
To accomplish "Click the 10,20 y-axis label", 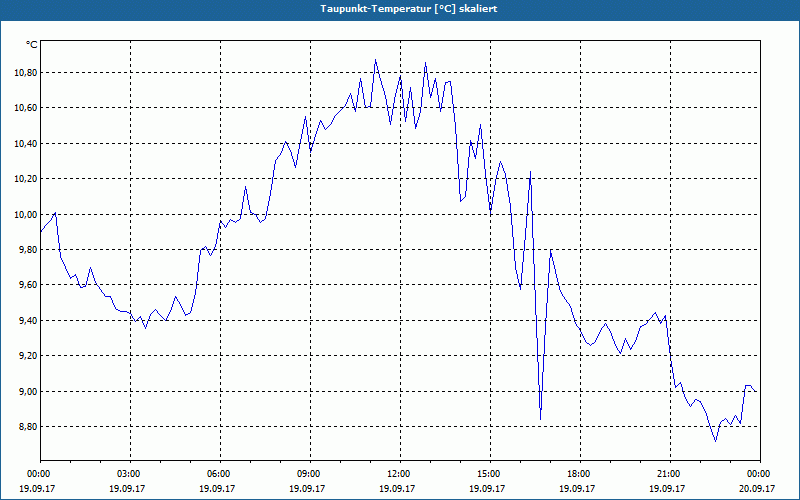I will pyautogui.click(x=26, y=179).
